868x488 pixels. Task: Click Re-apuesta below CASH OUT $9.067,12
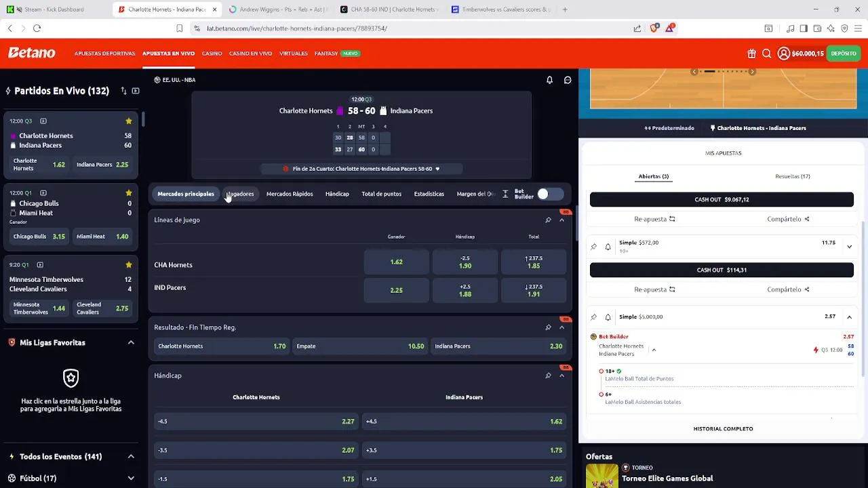[654, 219]
